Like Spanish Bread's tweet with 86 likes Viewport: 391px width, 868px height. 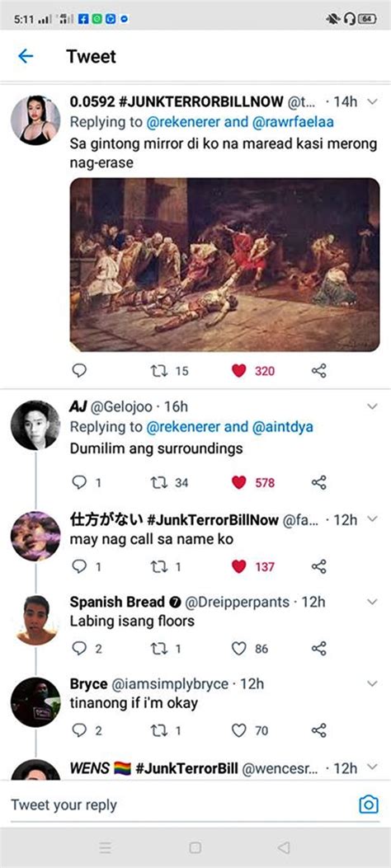pos(238,648)
